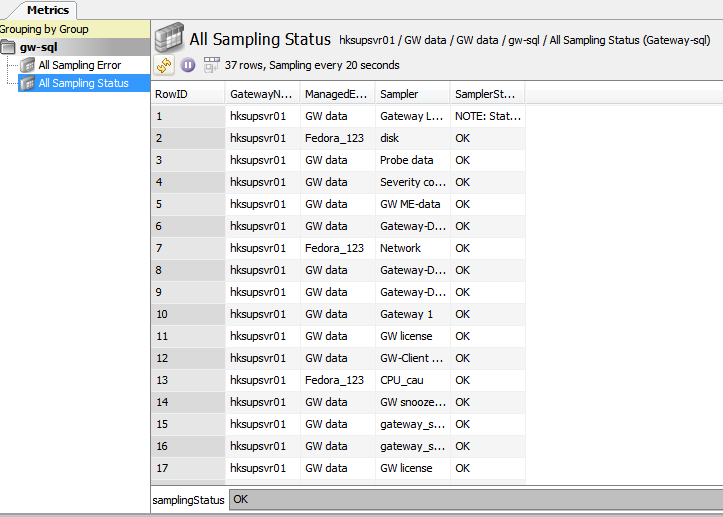Screen dimensions: 723x517
Task: Select RowID cell 10
Action: click(188, 314)
